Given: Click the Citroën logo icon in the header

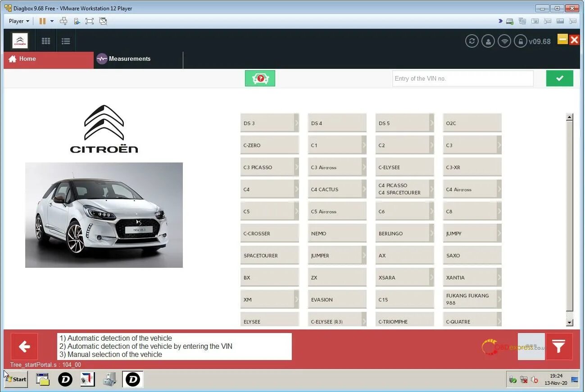Looking at the screenshot, I should [20, 41].
